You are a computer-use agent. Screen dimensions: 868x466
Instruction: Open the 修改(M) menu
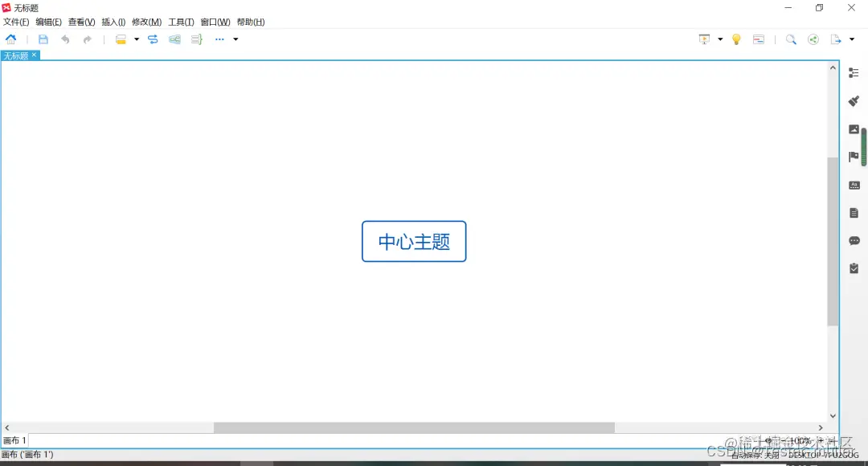point(145,22)
